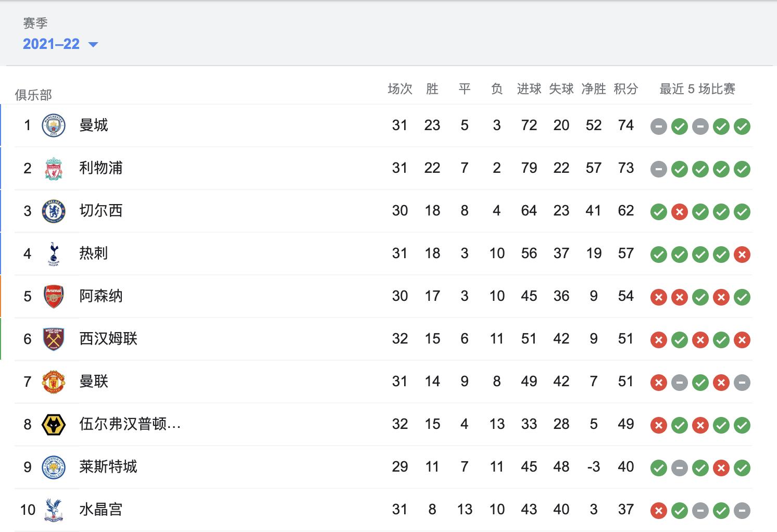The image size is (777, 532).
Task: Click Manchester City's first draw icon
Action: tap(659, 126)
